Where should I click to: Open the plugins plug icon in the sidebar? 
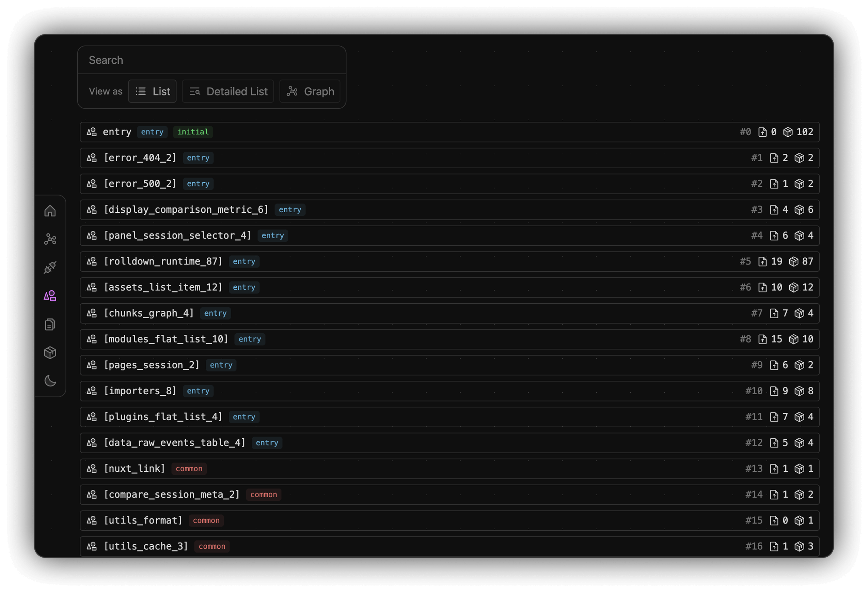tap(50, 268)
